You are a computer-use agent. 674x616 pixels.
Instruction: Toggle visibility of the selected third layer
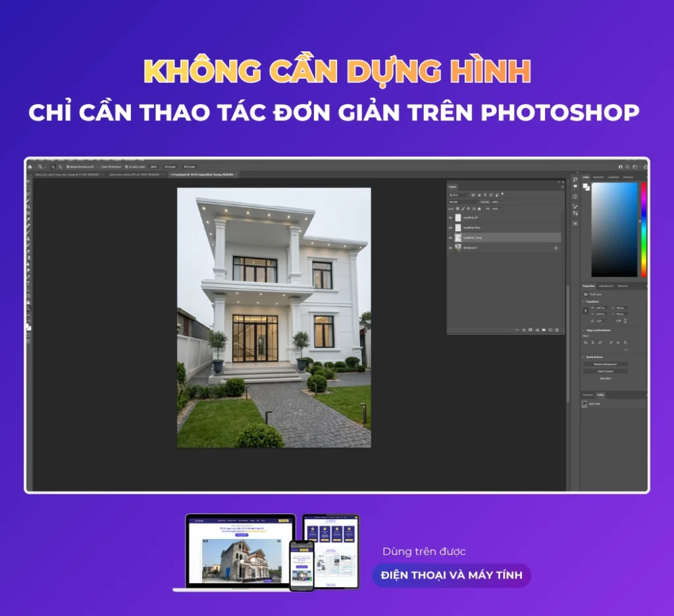tap(451, 238)
